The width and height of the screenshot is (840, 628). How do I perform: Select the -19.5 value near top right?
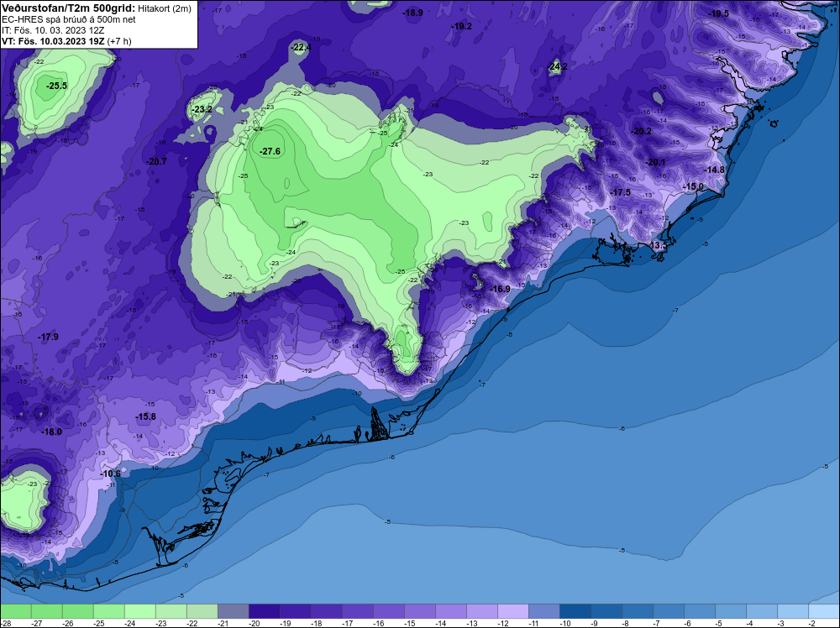719,14
